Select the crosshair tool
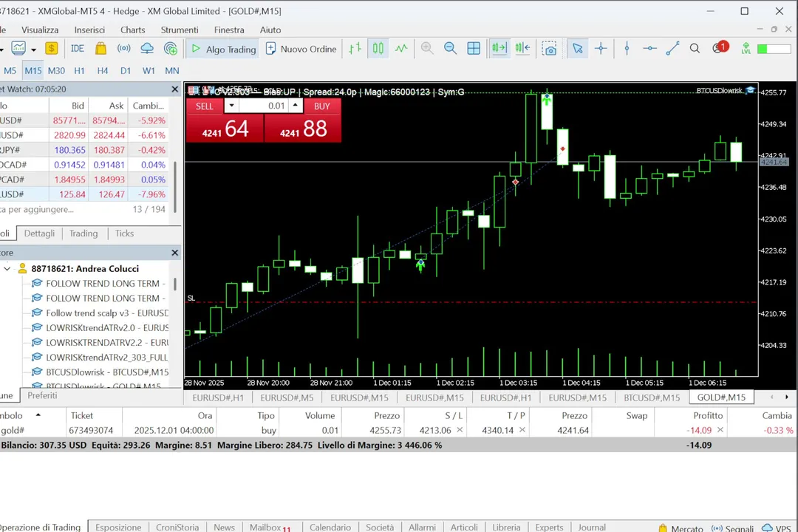Image resolution: width=798 pixels, height=532 pixels. 601,48
